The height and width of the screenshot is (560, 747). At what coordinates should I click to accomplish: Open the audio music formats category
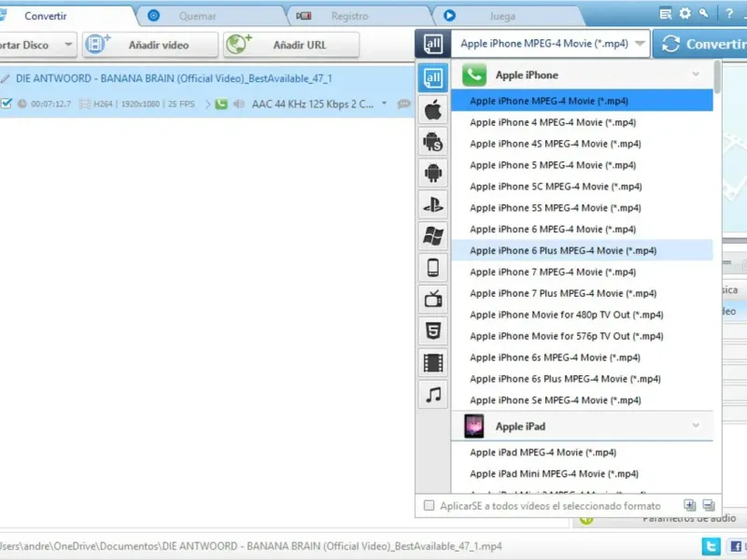pos(433,394)
